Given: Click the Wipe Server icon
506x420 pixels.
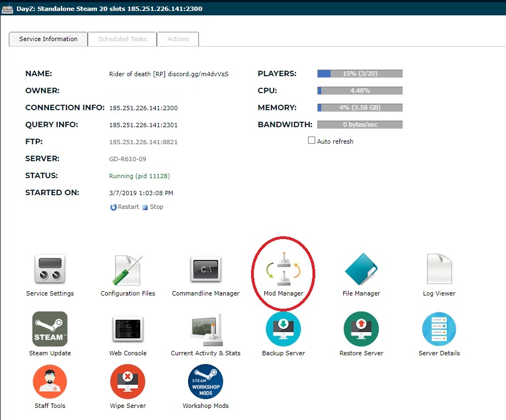Looking at the screenshot, I should (x=128, y=382).
